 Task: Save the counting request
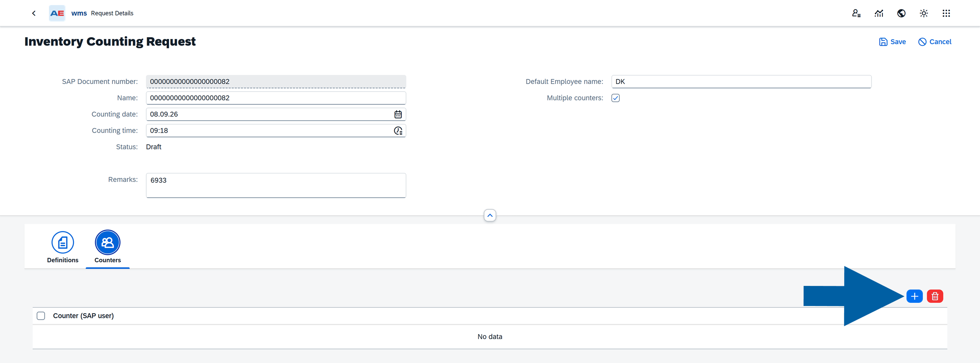click(892, 42)
